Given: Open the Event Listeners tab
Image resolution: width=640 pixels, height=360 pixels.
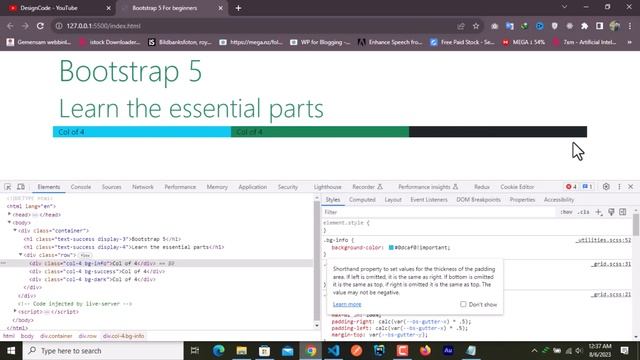Looking at the screenshot, I should 429,200.
